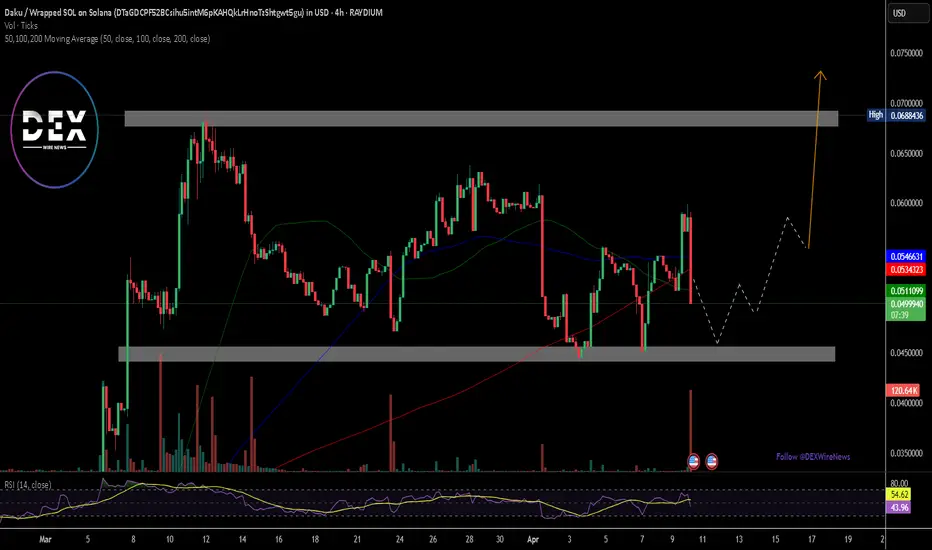Select the lower gray support zone rectangle
The width and height of the screenshot is (932, 550).
[x=477, y=354]
